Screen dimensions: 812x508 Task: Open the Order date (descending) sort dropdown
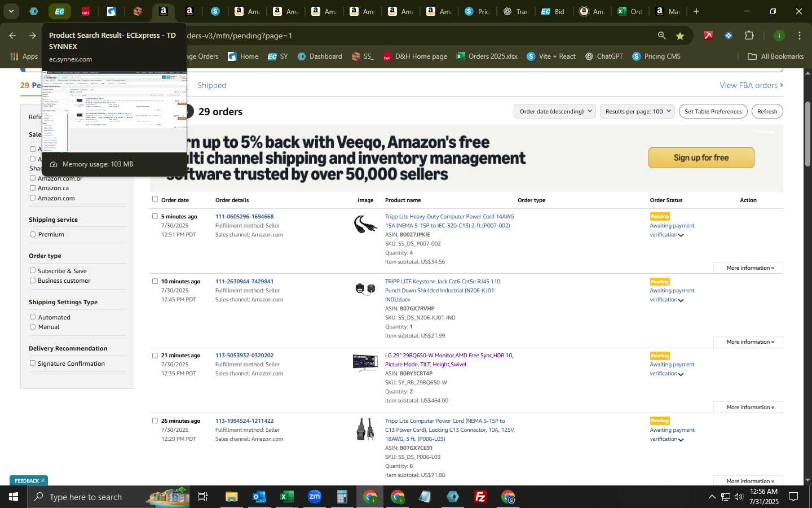555,111
